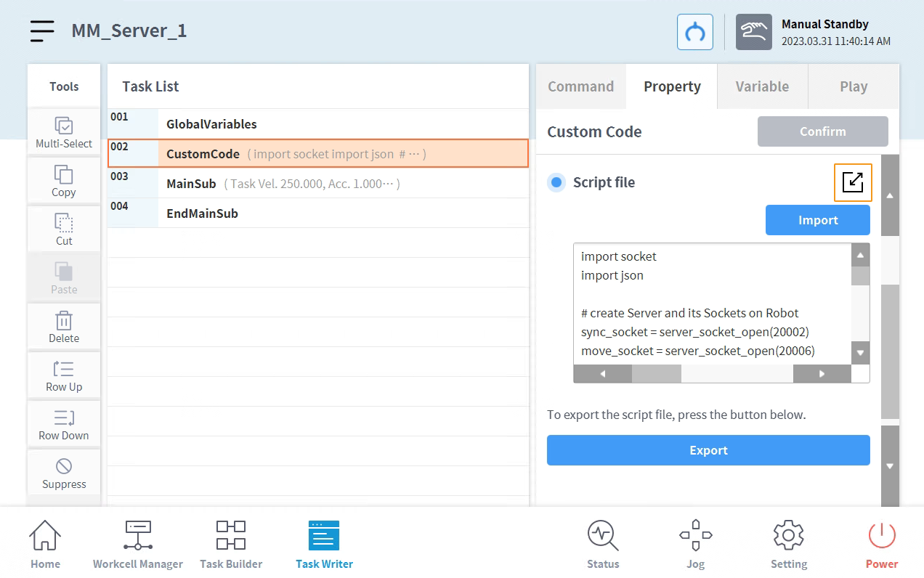Select the Multi-Select tool
924x578 pixels.
64,132
